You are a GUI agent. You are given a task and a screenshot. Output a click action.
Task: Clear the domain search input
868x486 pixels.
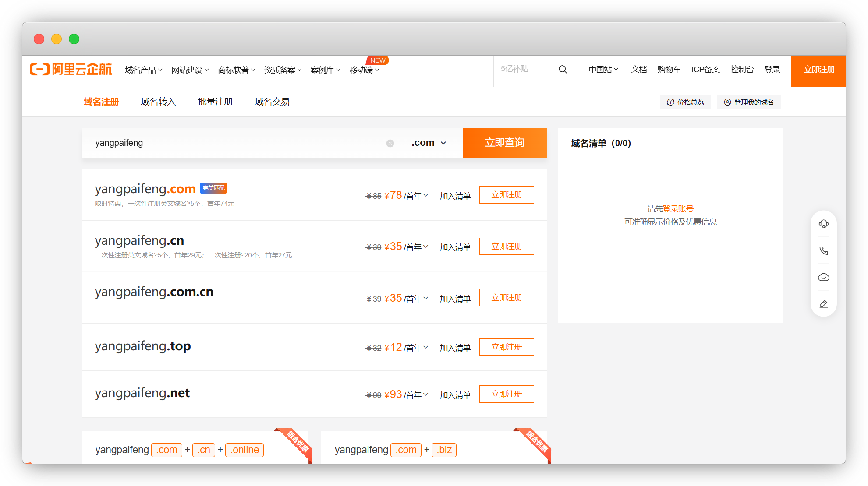click(390, 144)
